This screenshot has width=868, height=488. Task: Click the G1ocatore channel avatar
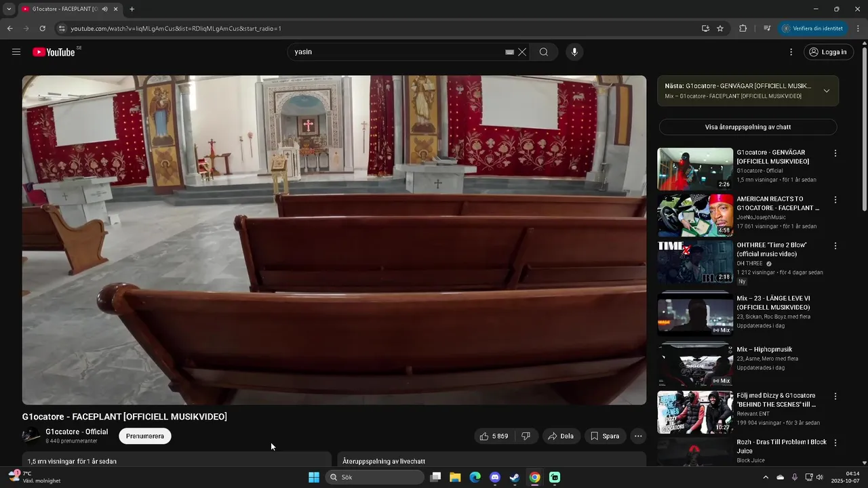pyautogui.click(x=31, y=436)
